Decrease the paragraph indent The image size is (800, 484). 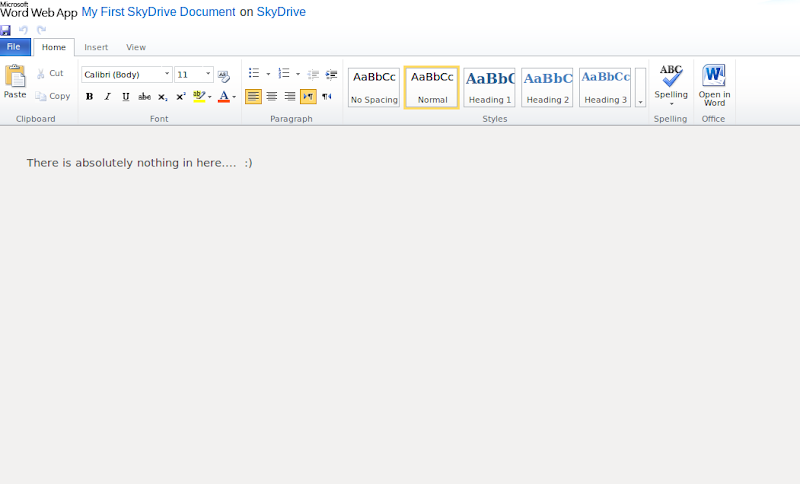[313, 74]
